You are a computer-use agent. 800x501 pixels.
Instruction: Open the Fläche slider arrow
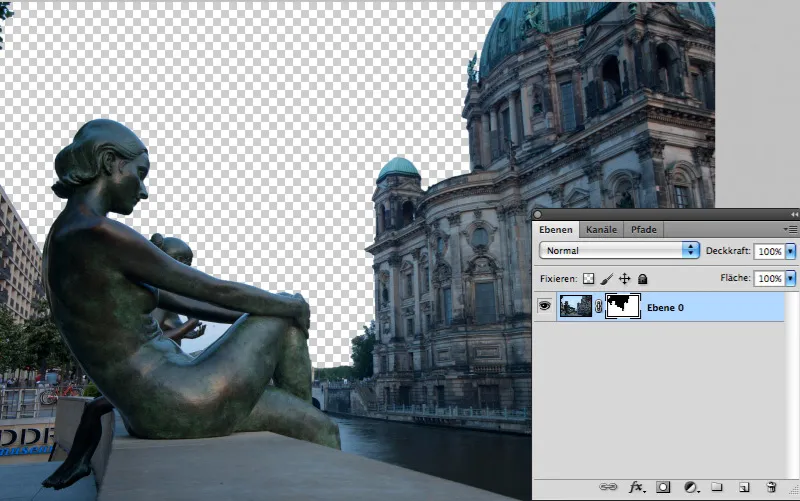[x=791, y=278]
